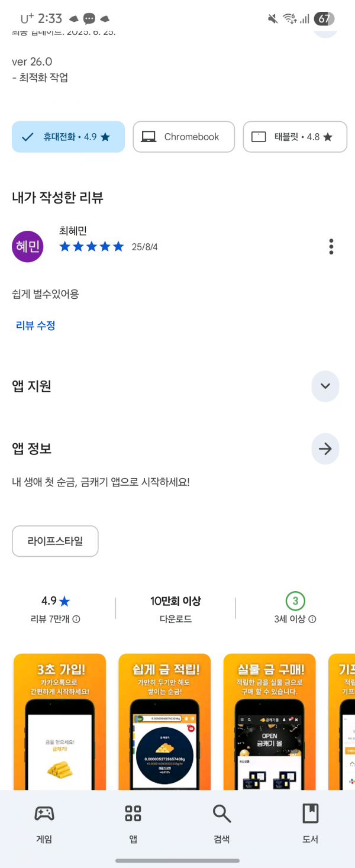This screenshot has height=868, width=355.
Task: Select the 휴대전화 4.9 device chip
Action: click(x=68, y=137)
